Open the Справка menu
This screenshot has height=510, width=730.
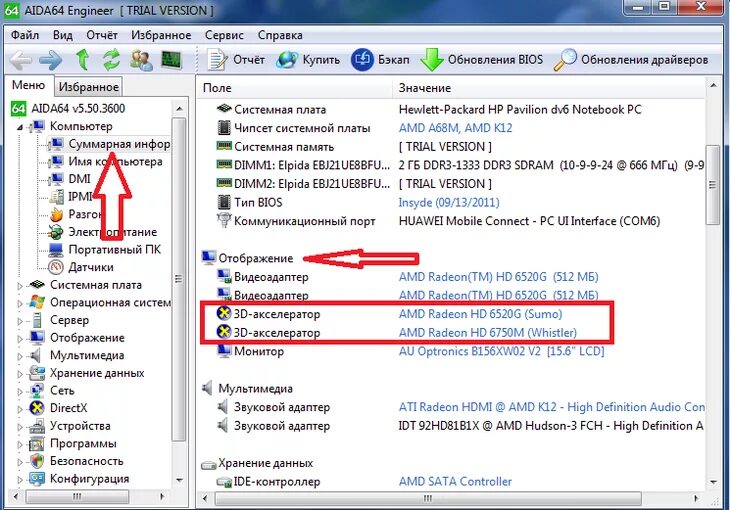point(280,35)
